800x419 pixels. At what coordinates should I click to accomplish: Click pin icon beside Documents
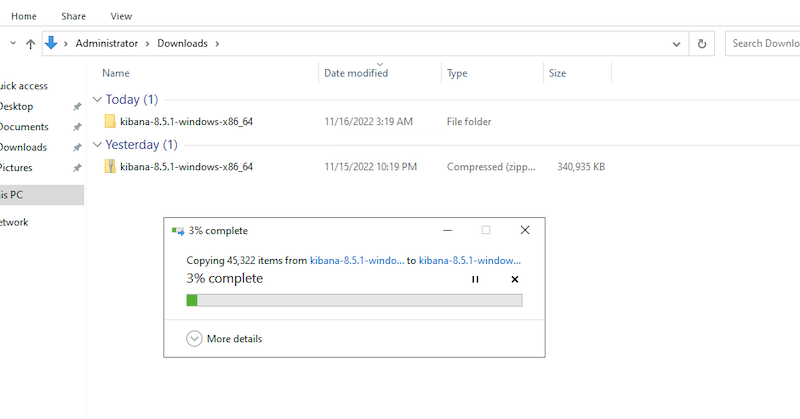click(77, 127)
